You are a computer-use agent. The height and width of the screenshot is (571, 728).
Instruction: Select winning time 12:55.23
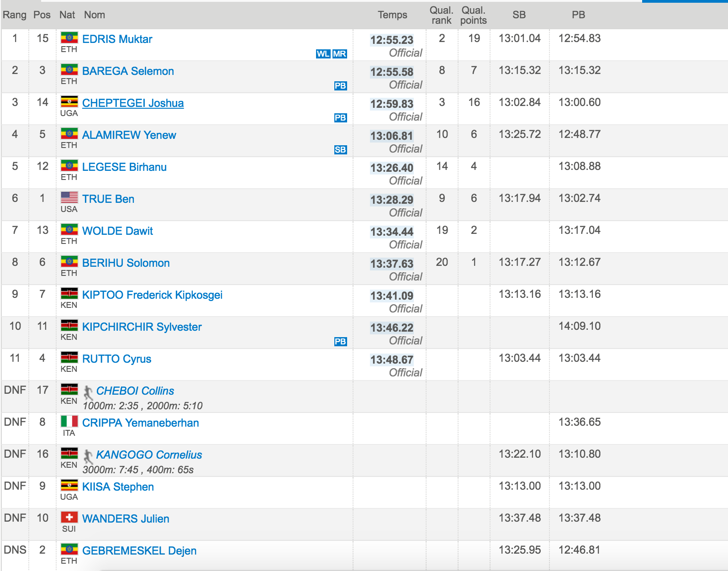[392, 40]
